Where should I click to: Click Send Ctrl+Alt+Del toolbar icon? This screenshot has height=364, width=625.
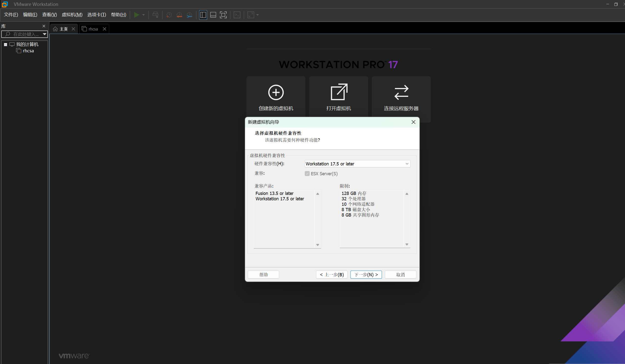(x=156, y=15)
